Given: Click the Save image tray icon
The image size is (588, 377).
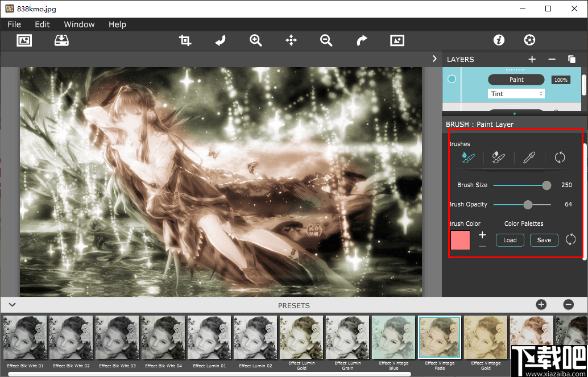Looking at the screenshot, I should [61, 40].
